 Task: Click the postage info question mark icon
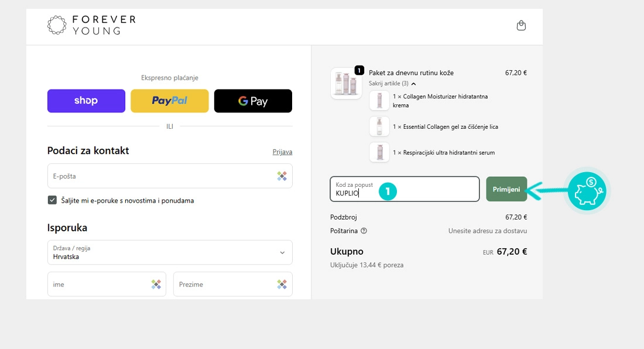click(364, 231)
